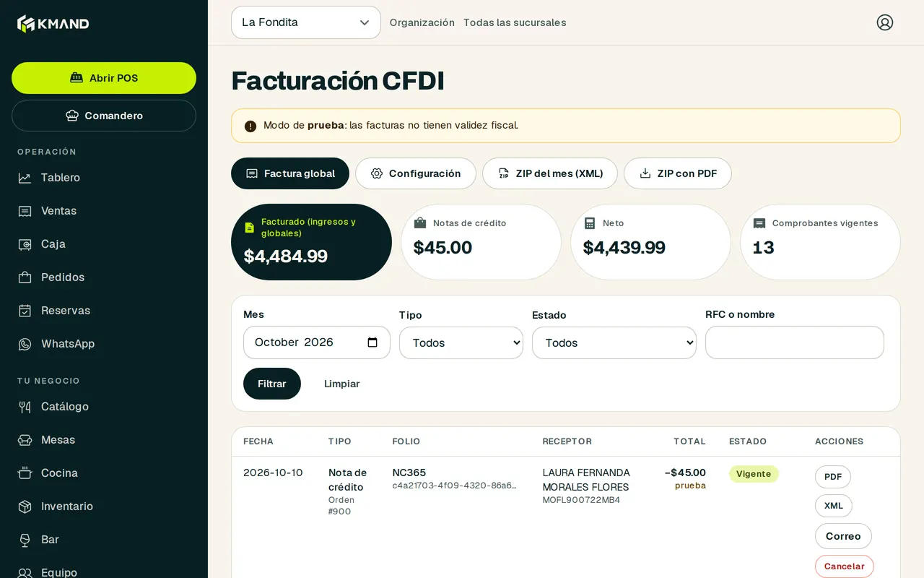The width and height of the screenshot is (924, 578).
Task: Cancel credit note NC365 with Cancelar
Action: click(x=845, y=566)
